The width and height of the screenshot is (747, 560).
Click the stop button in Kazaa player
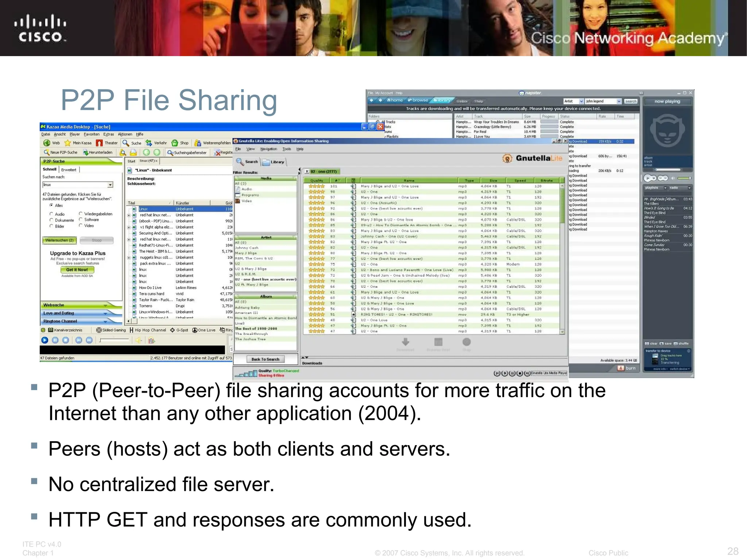pos(66,340)
